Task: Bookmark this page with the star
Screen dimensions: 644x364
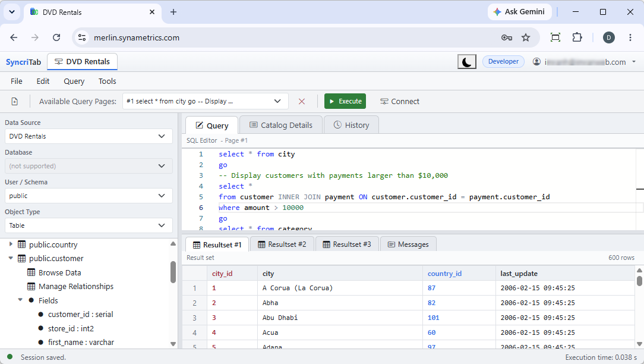Action: (x=526, y=38)
